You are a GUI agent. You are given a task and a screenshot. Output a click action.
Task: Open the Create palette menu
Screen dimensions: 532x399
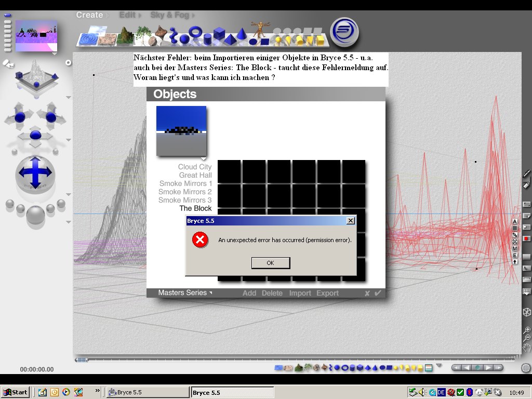(89, 15)
